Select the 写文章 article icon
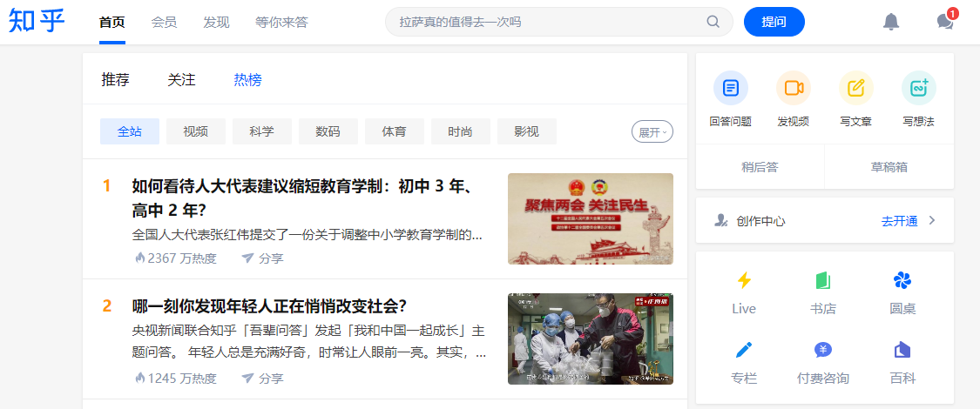The image size is (980, 409). point(855,88)
